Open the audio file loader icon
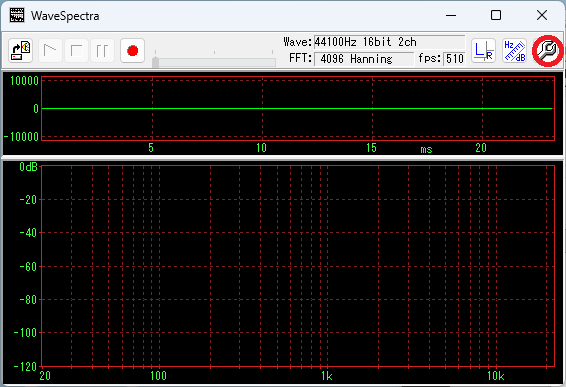This screenshot has width=566, height=387. [x=21, y=51]
